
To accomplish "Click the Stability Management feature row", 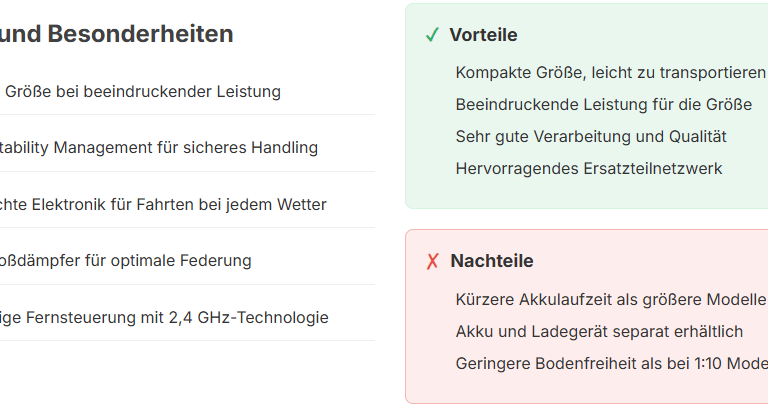I will (x=187, y=147).
